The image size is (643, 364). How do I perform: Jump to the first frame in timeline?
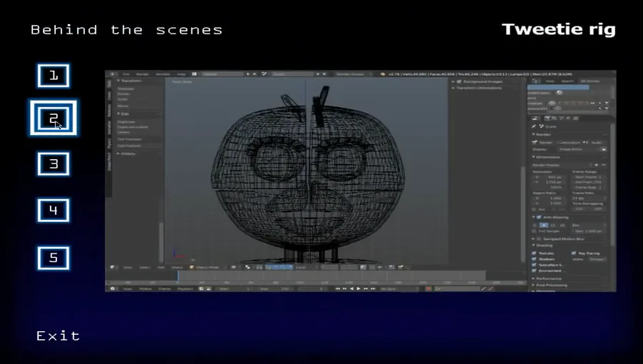click(337, 288)
